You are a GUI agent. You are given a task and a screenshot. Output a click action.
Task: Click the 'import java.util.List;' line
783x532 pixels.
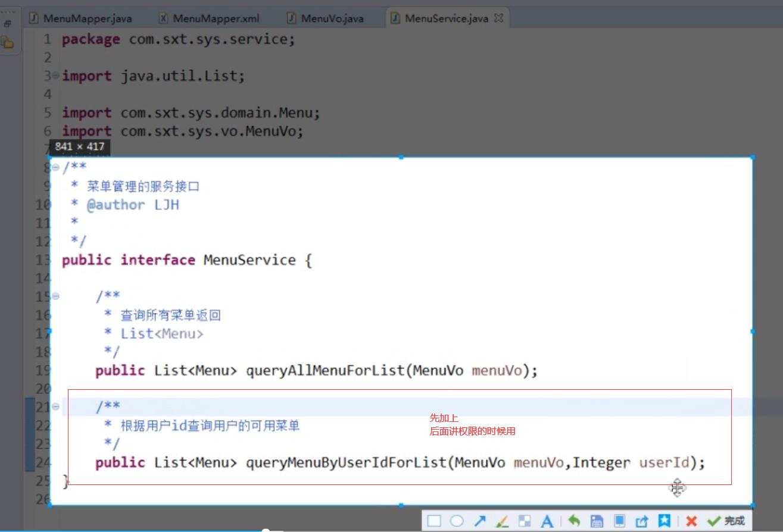[154, 76]
